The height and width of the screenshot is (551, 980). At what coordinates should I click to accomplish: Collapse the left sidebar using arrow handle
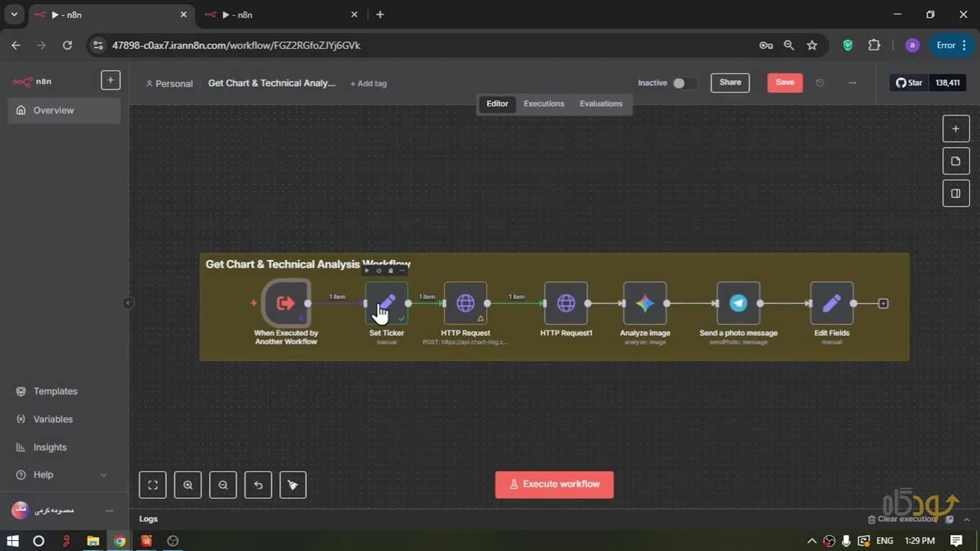[x=128, y=303]
